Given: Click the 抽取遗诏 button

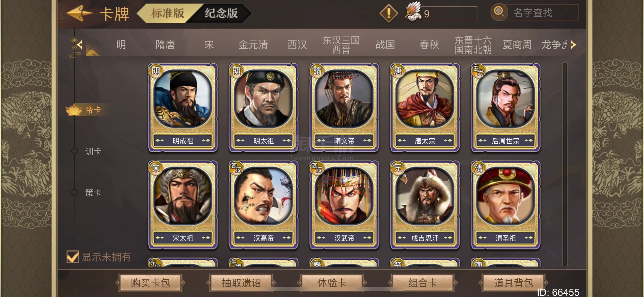Looking at the screenshot, I should [241, 283].
